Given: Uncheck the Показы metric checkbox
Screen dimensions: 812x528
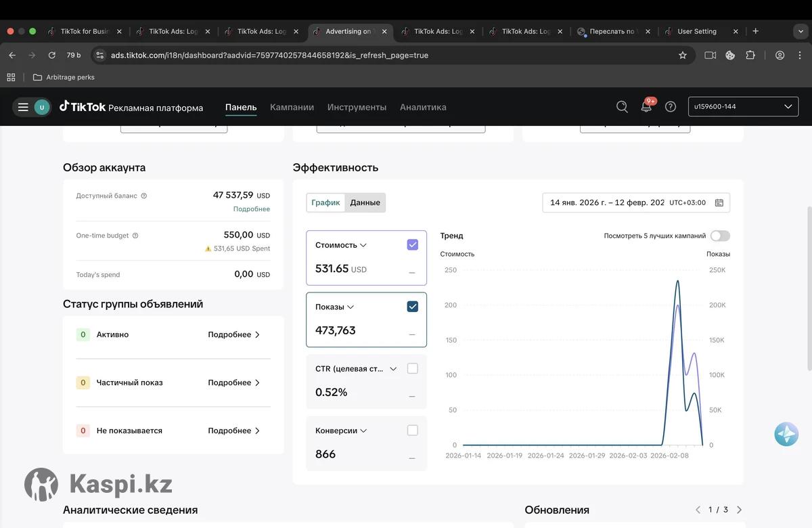Looking at the screenshot, I should click(x=413, y=307).
